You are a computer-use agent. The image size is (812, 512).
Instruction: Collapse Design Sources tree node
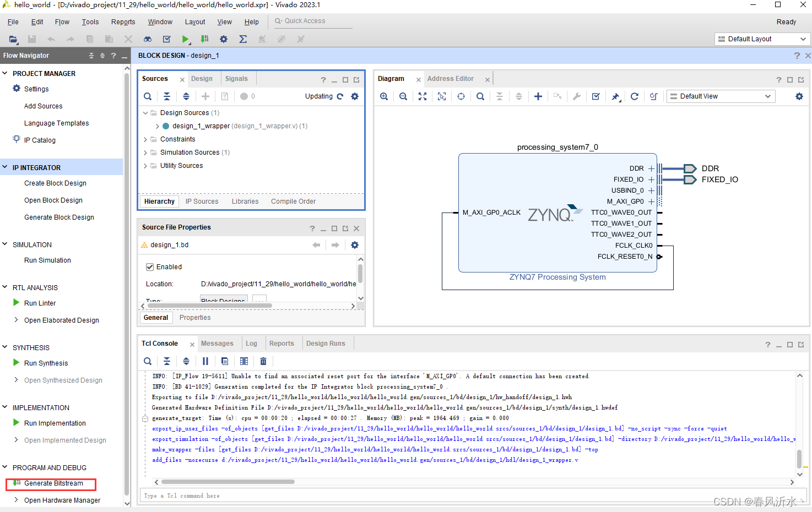[x=145, y=113]
